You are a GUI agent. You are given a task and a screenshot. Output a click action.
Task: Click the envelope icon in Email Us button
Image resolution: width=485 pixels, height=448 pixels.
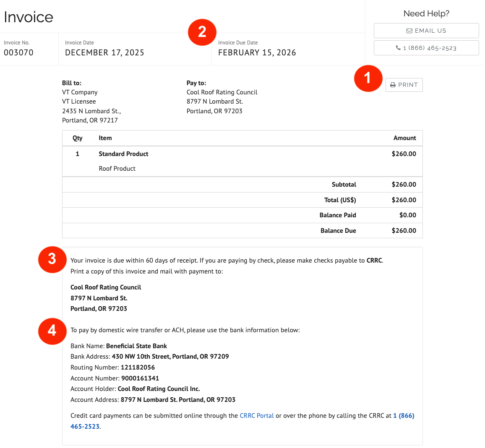pos(409,30)
